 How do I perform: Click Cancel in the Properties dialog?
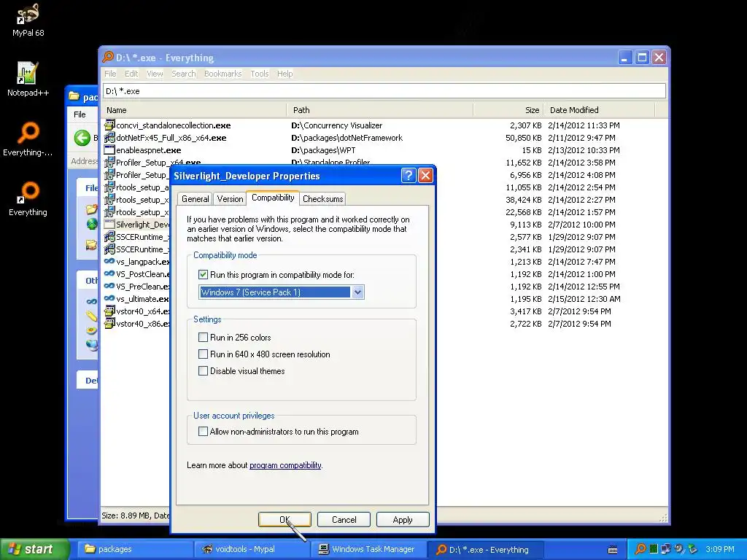(344, 519)
